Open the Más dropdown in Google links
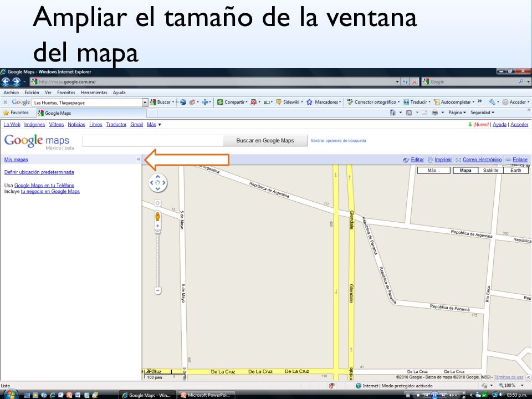The image size is (532, 399). pos(154,125)
